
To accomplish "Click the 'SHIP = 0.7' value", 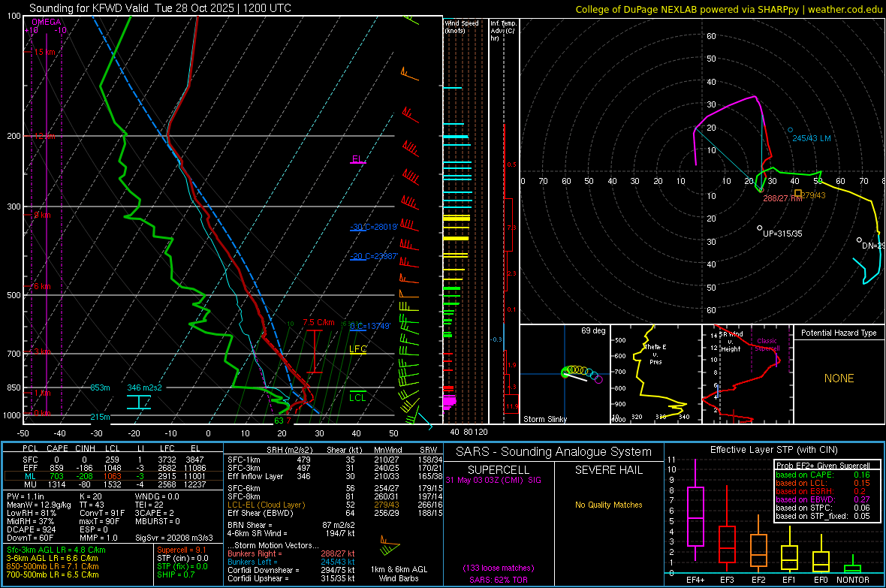I will tap(176, 574).
